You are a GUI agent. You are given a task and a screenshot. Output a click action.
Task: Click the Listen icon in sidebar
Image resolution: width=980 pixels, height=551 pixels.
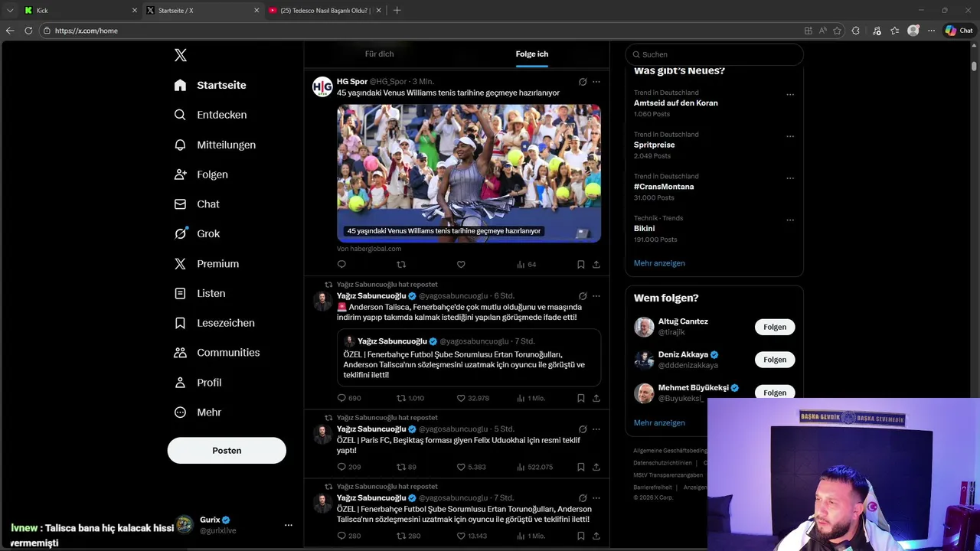tap(180, 293)
